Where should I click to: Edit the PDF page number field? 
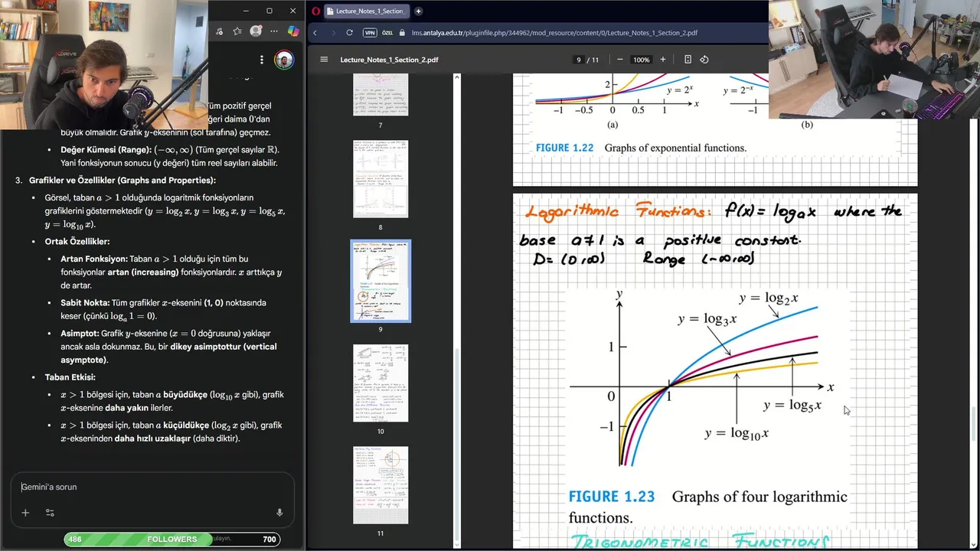click(579, 60)
